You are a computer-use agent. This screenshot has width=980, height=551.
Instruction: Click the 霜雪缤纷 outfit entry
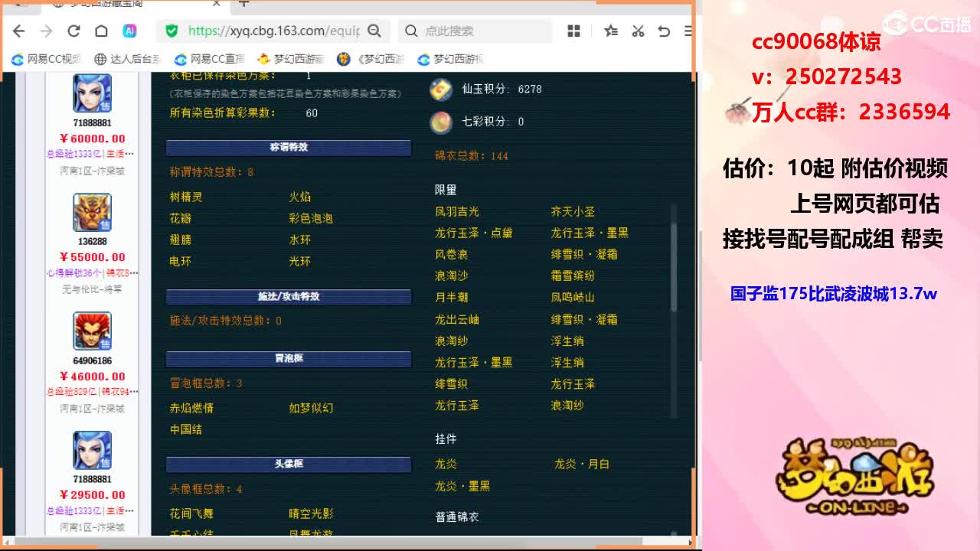click(573, 275)
